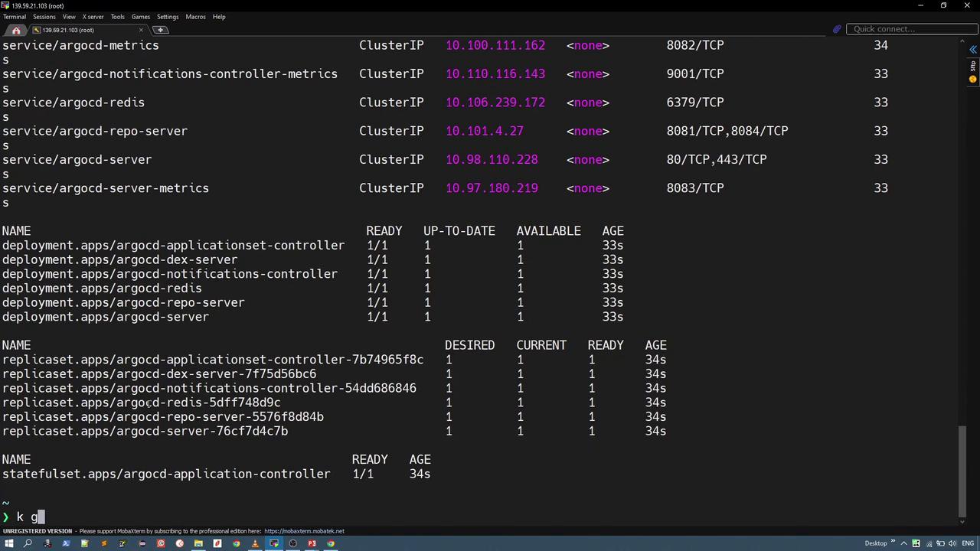Click the 'k g' command prompt line
Viewport: 980px width, 551px height.
(x=24, y=517)
